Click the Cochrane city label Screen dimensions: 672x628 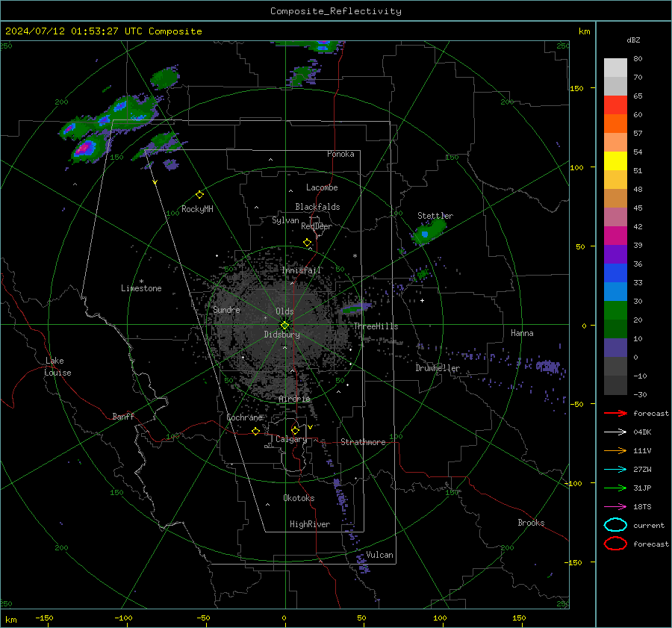click(244, 417)
